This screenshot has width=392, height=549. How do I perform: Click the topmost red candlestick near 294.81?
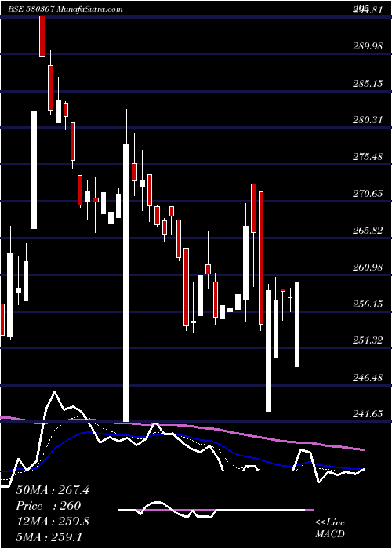(42, 36)
